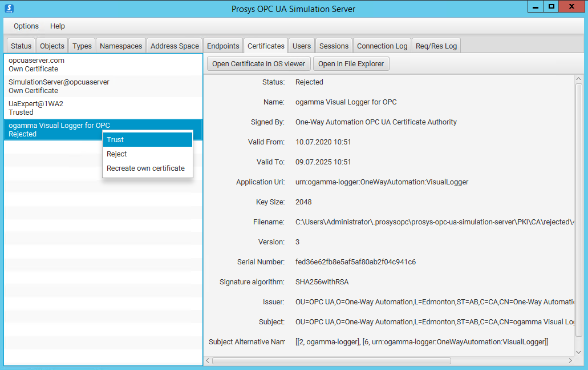Screen dimensions: 588x370
Task: Click the Version value 3
Action: click(x=297, y=242)
